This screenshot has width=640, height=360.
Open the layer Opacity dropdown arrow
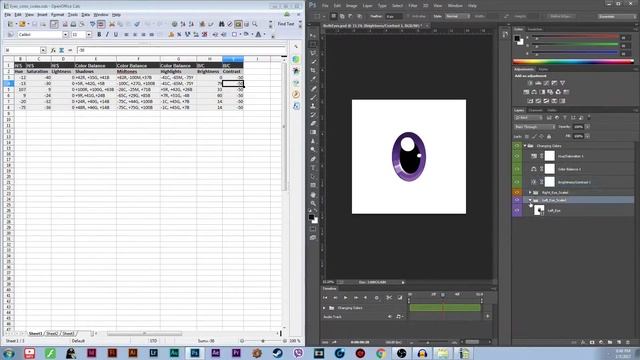coord(587,127)
